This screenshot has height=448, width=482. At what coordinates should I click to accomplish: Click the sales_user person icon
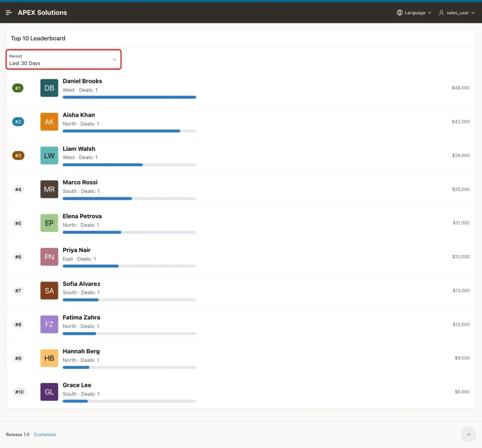pos(441,13)
